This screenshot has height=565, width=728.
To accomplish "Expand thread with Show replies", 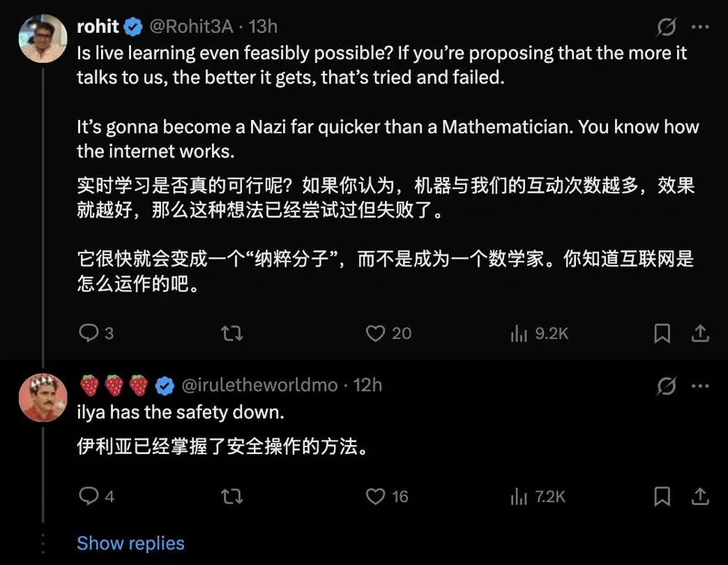I will point(130,543).
